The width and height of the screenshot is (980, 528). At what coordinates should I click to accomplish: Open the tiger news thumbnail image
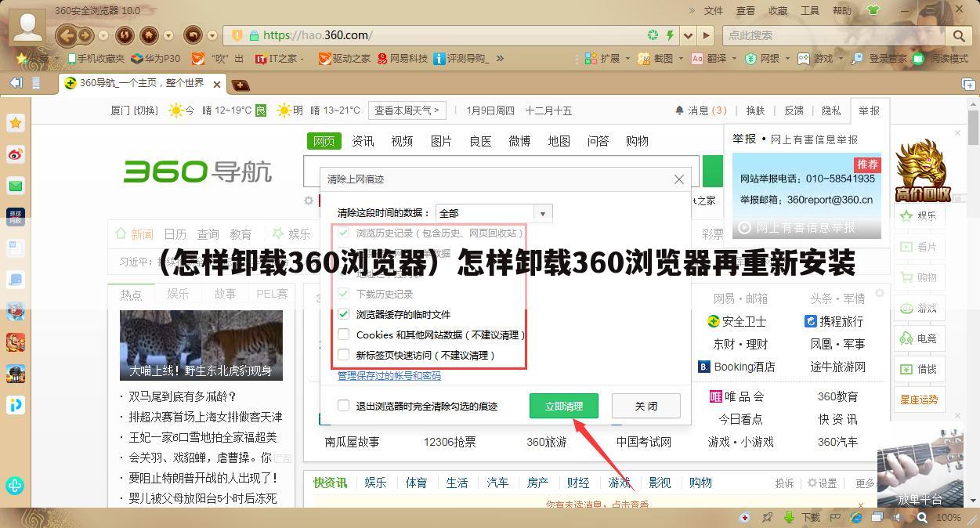(x=201, y=345)
